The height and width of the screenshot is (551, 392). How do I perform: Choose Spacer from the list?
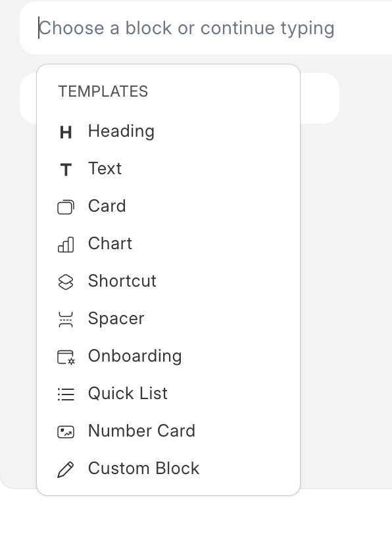pyautogui.click(x=168, y=319)
